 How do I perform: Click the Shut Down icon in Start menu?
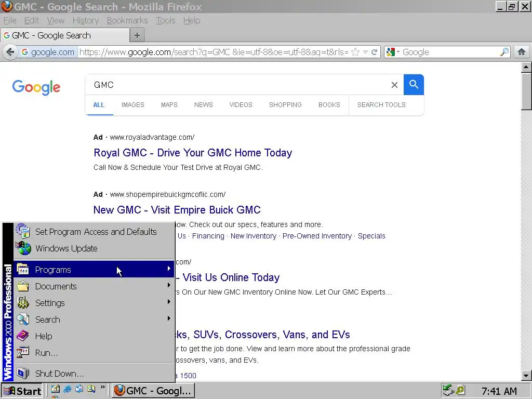pos(23,373)
